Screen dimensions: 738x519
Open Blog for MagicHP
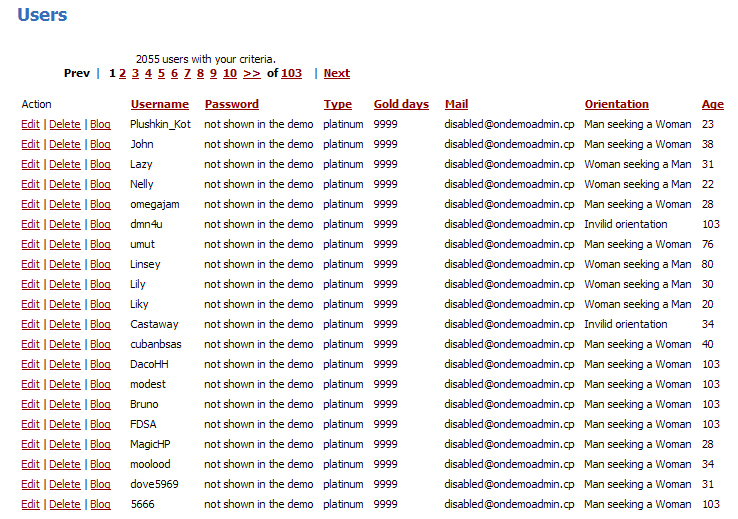coord(100,444)
